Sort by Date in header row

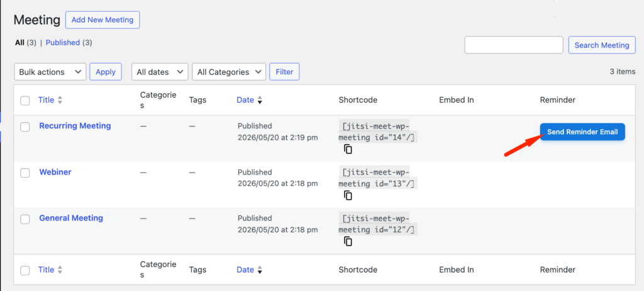click(249, 100)
